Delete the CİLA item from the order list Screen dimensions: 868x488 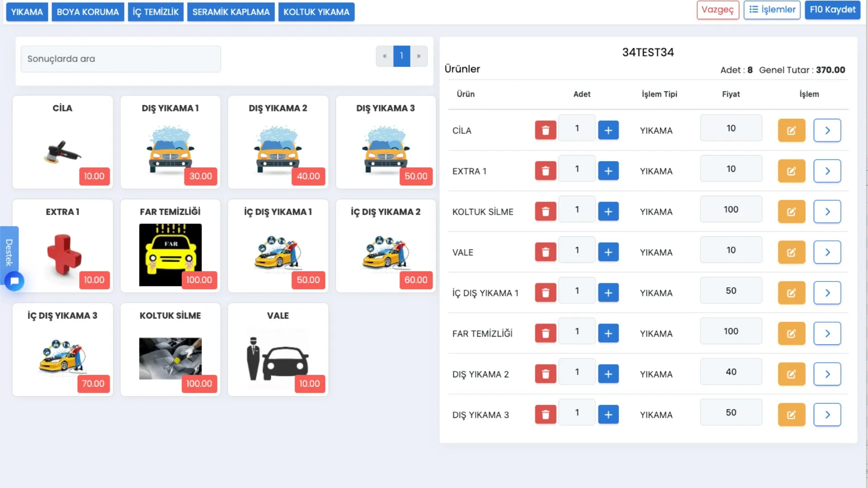(x=546, y=130)
